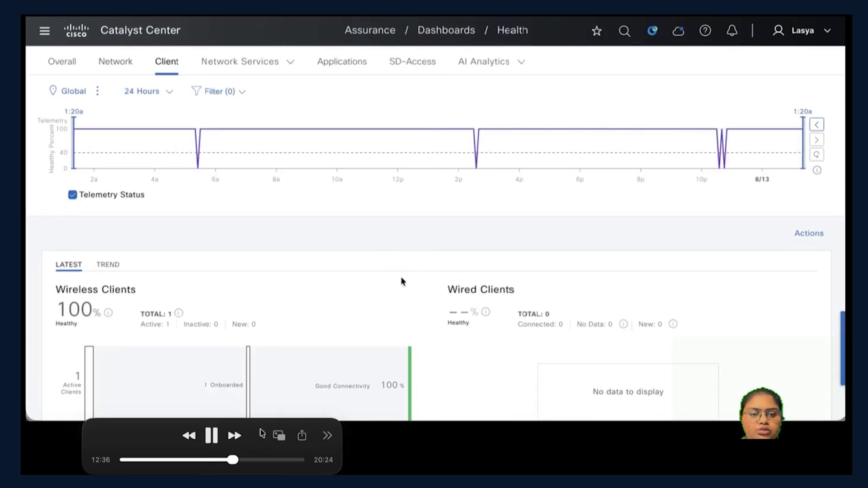Open notifications bell icon
This screenshot has height=488, width=868.
tap(732, 31)
